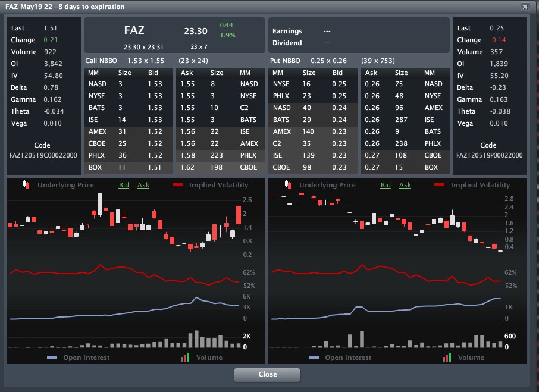Click the candlestick Underlying Price icon in put chart
Viewport: 539px width, 392px height.
pos(288,185)
